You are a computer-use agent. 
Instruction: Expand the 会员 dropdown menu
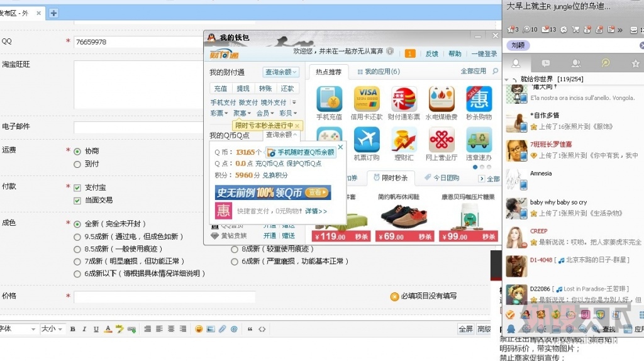[x=265, y=113]
